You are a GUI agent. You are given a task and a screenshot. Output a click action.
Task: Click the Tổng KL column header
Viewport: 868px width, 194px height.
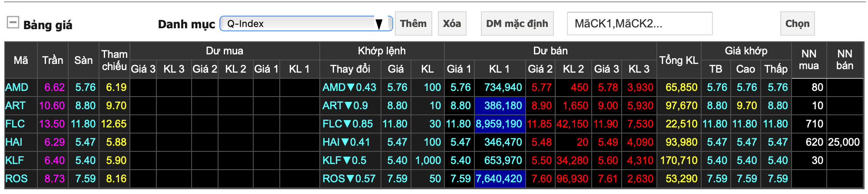pyautogui.click(x=679, y=60)
